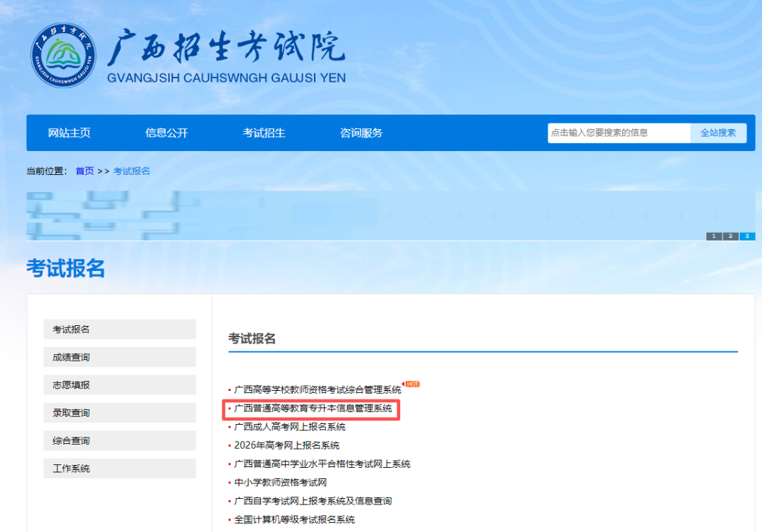
Task: Click the 考试报名 breadcrumb link
Action: click(x=131, y=171)
